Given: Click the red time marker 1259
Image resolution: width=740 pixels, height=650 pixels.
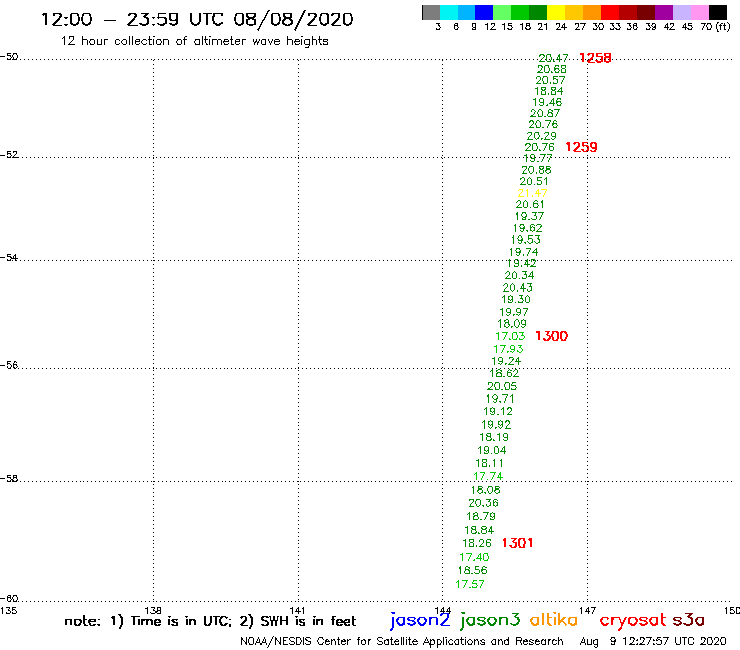Looking at the screenshot, I should 581,147.
